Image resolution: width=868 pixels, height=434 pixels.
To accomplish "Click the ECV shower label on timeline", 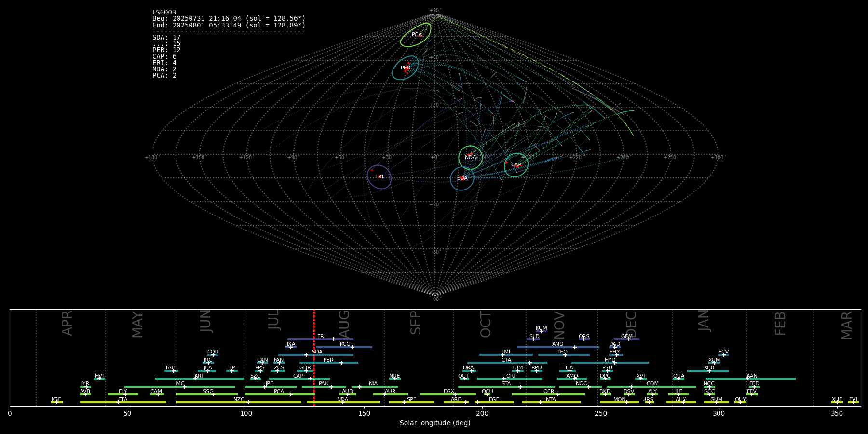I will coord(723,352).
